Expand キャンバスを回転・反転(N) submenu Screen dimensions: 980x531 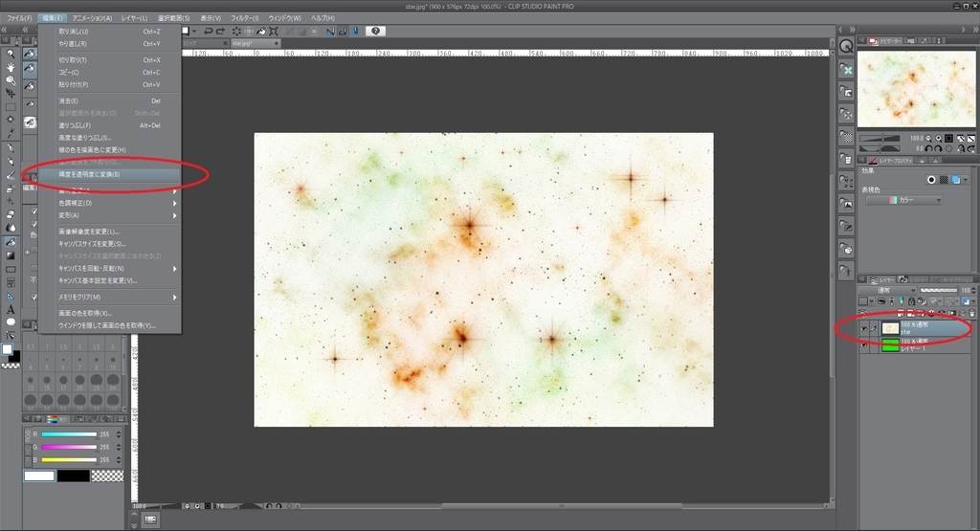pos(110,269)
